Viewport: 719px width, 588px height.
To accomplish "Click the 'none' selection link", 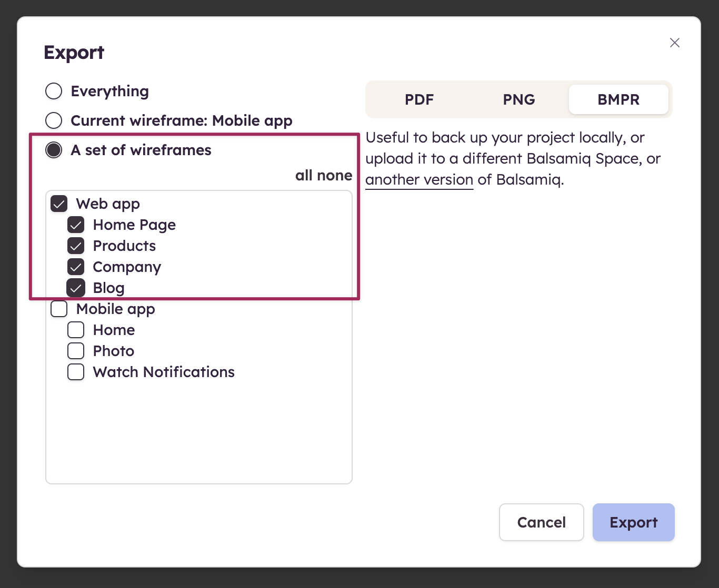I will [335, 175].
